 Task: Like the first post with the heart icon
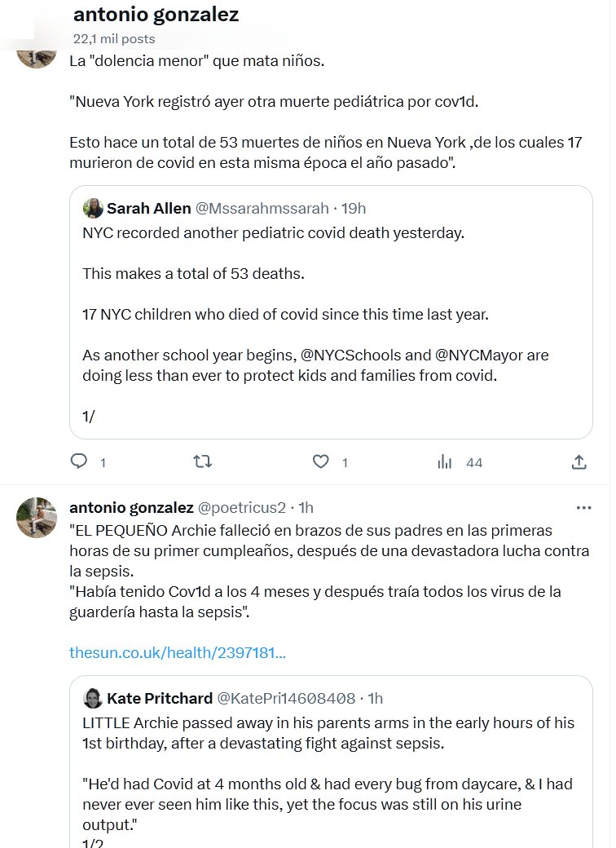pyautogui.click(x=321, y=462)
